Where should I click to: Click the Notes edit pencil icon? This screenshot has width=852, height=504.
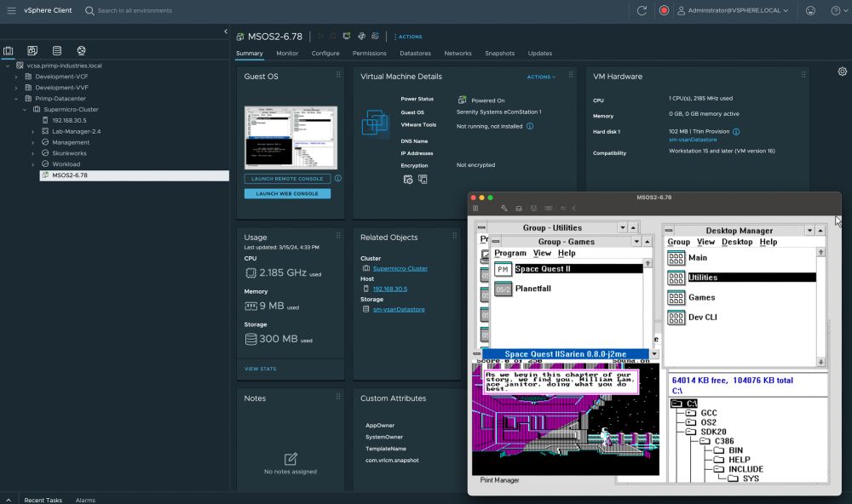(291, 459)
